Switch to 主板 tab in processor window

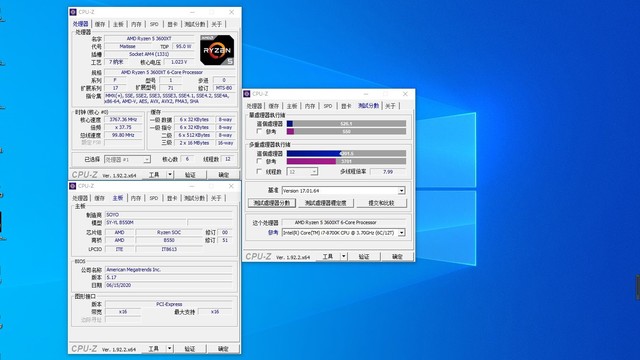coord(118,24)
